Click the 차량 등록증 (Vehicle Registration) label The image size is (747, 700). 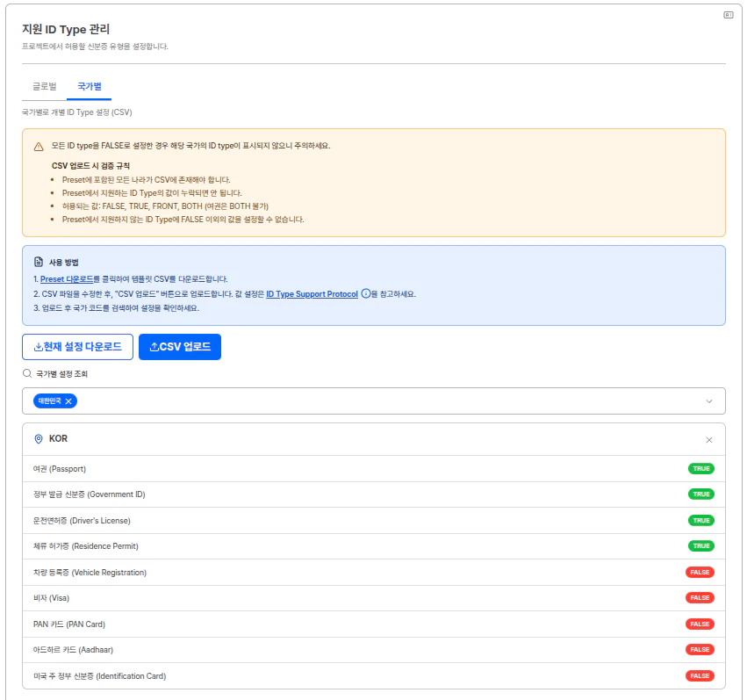coord(90,573)
